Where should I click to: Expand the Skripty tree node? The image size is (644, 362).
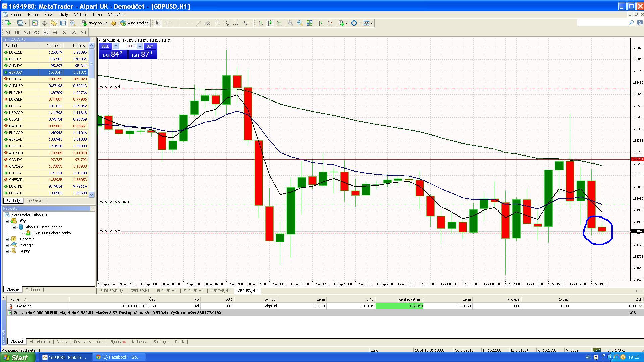tap(7, 251)
